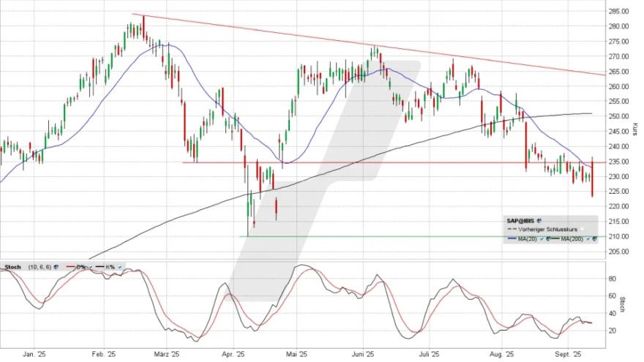
Task: Toggle the K% line checkbox
Action: point(119,267)
